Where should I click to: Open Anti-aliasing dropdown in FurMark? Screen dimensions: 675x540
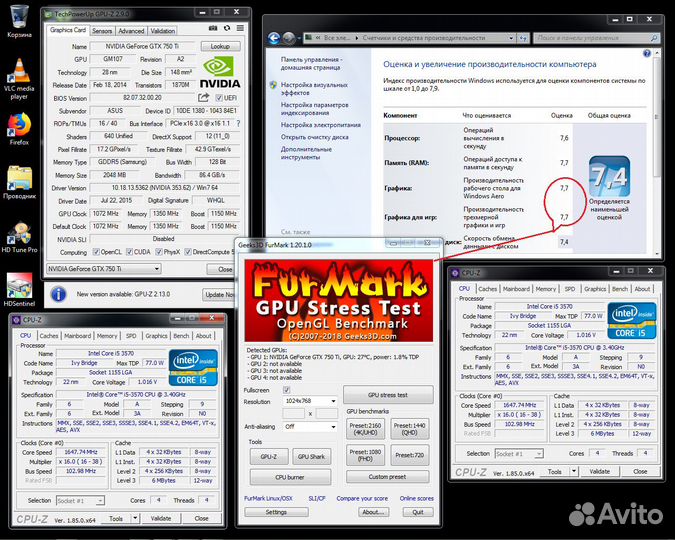[310, 427]
